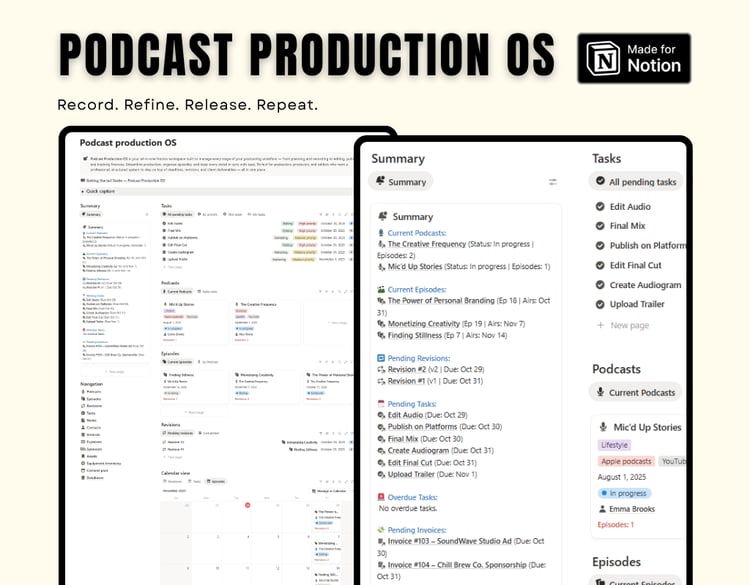Click icon beside Current Episodes summary heading
The height and width of the screenshot is (585, 750).
coord(381,289)
